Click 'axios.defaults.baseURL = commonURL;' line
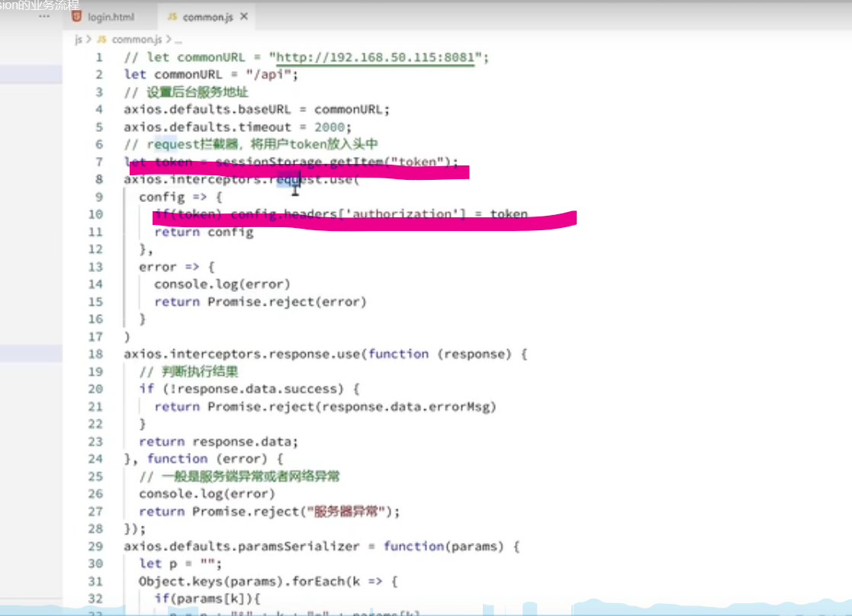Screen dimensions: 852x616 click(256, 109)
